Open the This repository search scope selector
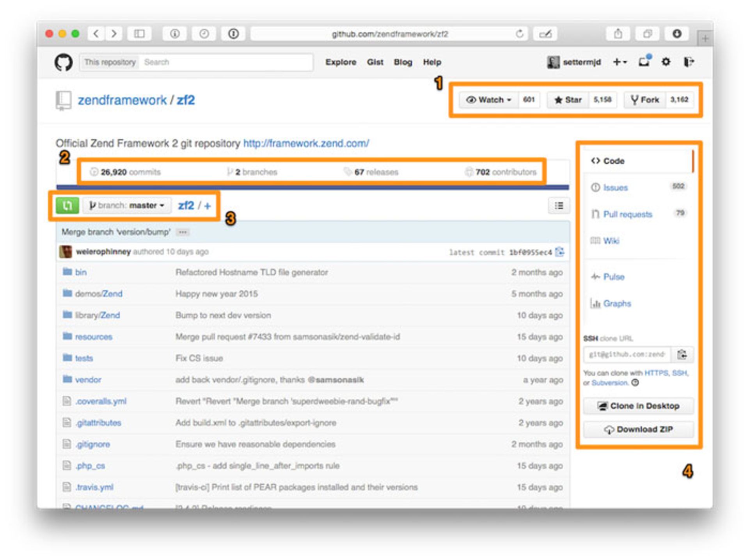749x560 pixels. (x=110, y=62)
